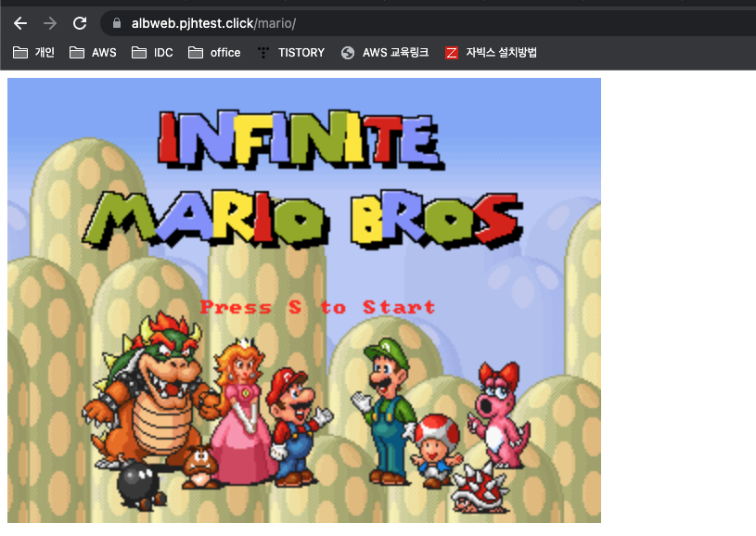Screen dimensions: 756x536
Task: Focus the address bar showing albweb.pjhtest.click/mario/
Action: [x=429, y=23]
